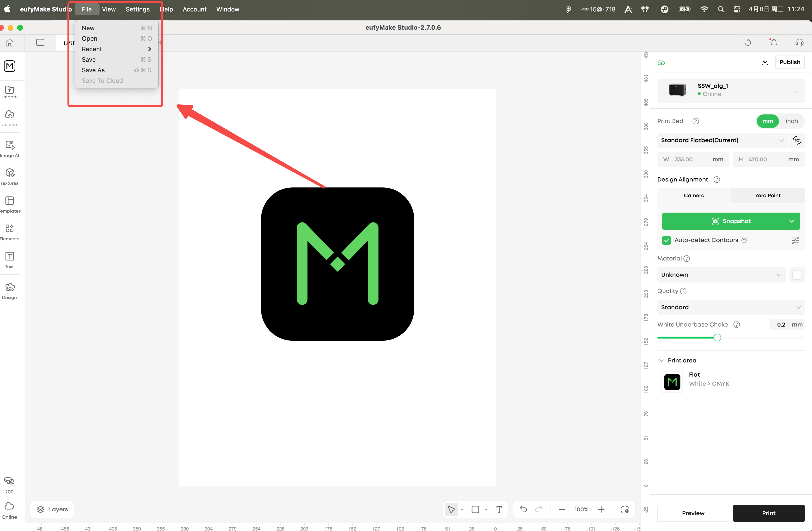Screen dimensions: 812x531
Task: Click the White Underbase Choke slider handle
Action: (717, 338)
